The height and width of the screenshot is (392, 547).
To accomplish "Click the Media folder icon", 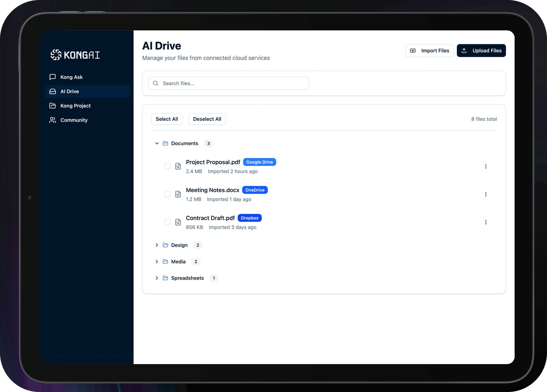I will pyautogui.click(x=165, y=261).
